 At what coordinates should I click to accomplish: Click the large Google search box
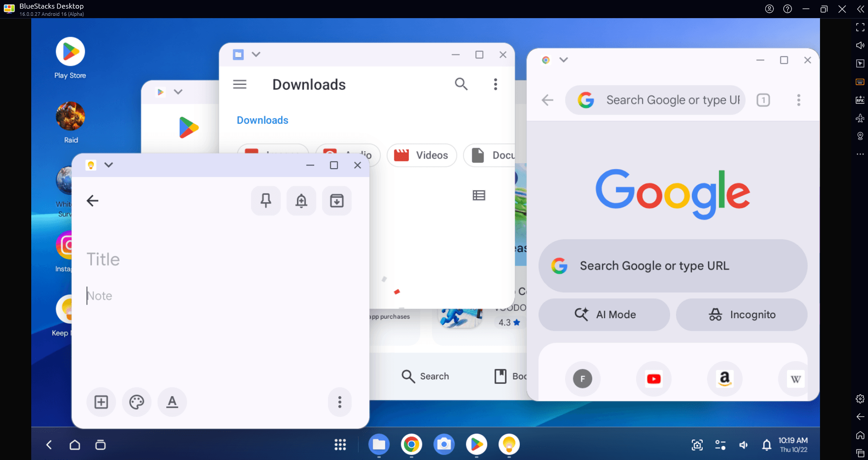(x=673, y=266)
